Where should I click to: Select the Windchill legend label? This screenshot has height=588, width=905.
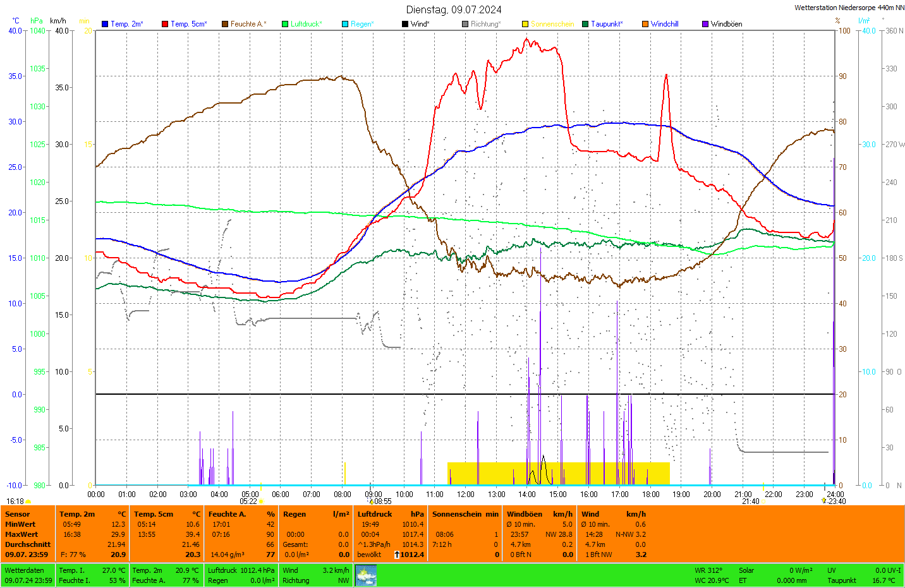coord(664,24)
